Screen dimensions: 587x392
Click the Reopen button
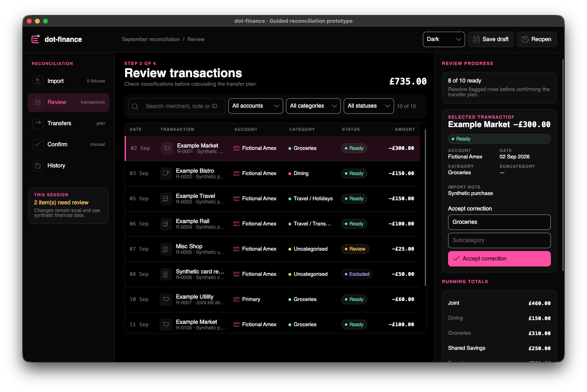tap(537, 39)
